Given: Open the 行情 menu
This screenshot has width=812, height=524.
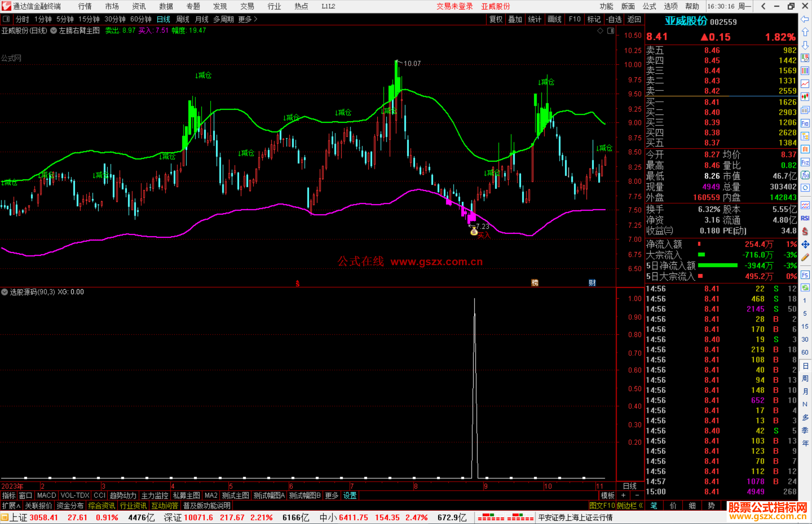Looking at the screenshot, I should (x=85, y=6).
